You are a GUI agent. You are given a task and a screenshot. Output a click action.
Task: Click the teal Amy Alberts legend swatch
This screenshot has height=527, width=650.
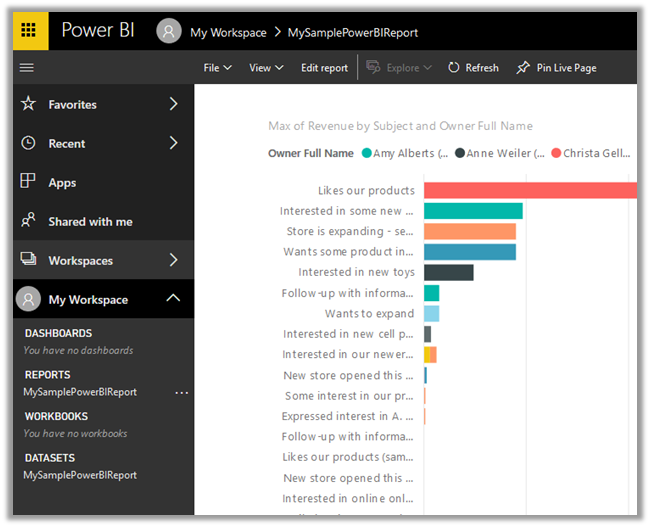click(x=367, y=153)
